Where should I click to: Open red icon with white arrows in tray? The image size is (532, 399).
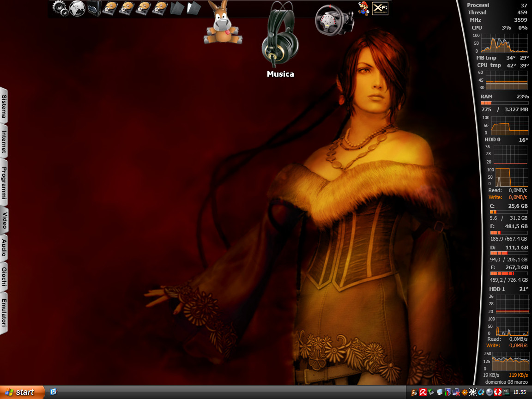click(498, 392)
